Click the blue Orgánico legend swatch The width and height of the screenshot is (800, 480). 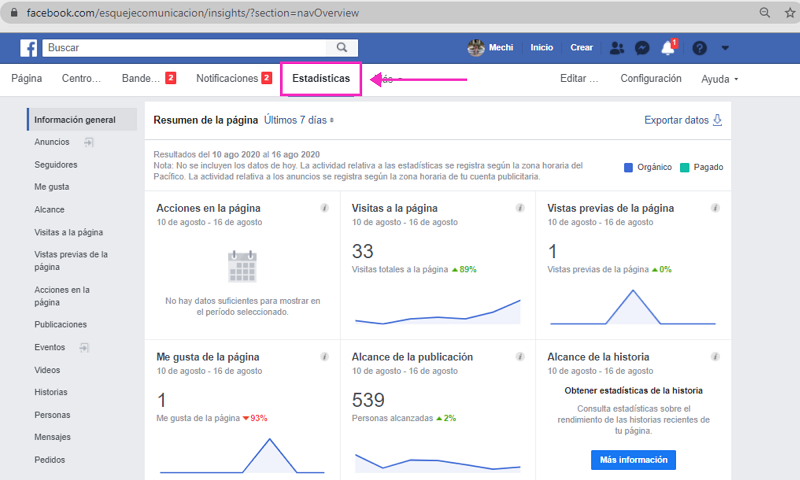628,167
